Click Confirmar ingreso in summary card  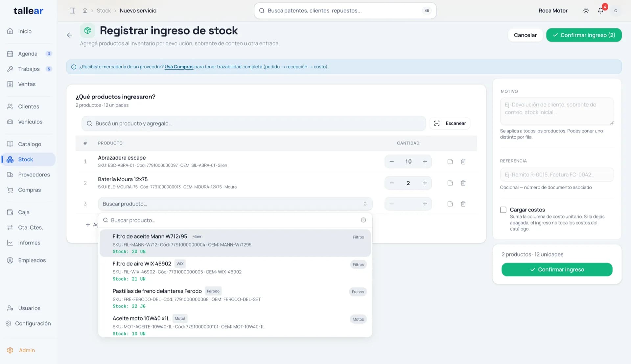pos(557,269)
